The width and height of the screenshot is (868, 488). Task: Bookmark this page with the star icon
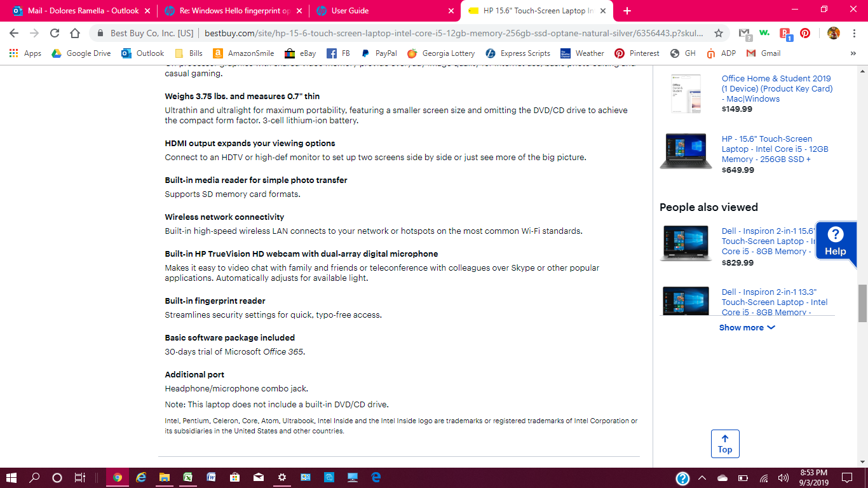point(719,33)
